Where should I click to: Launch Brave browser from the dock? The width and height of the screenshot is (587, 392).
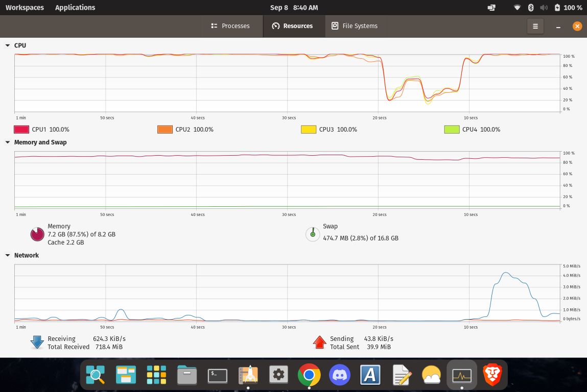pyautogui.click(x=492, y=376)
